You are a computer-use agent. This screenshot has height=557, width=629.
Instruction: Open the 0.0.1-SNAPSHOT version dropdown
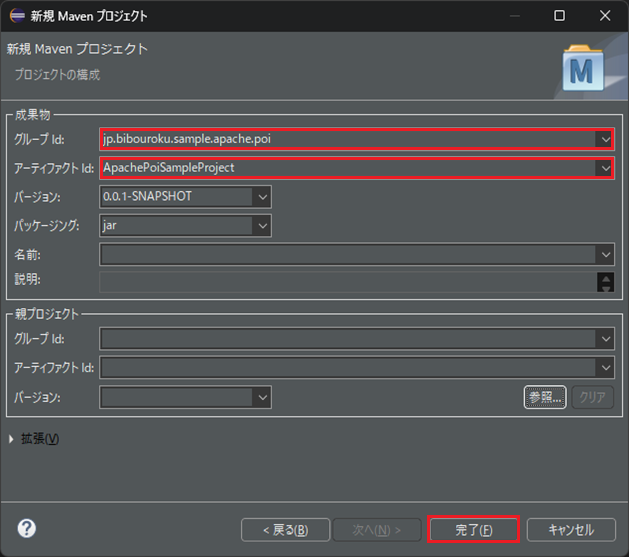[262, 197]
